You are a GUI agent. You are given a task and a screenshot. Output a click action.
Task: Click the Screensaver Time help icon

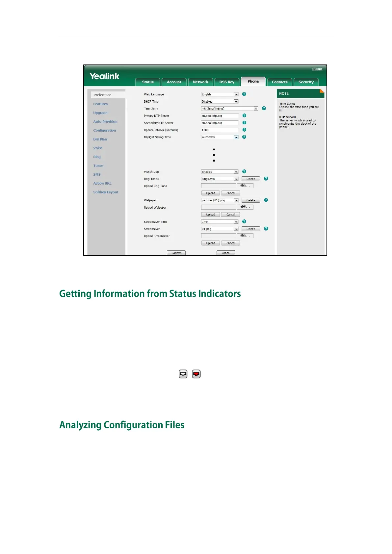(x=244, y=221)
